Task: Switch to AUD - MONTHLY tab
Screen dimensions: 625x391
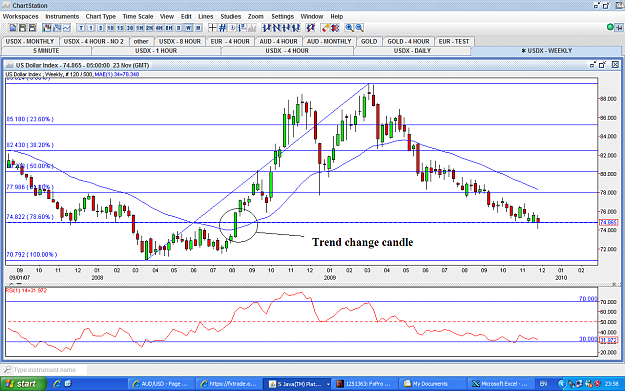Action: [329, 41]
